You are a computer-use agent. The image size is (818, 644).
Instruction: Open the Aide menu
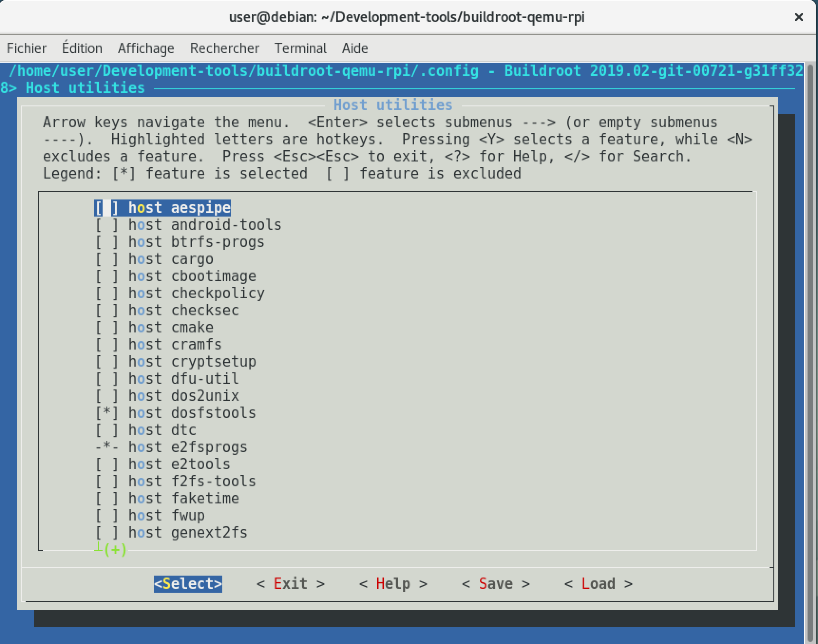click(355, 48)
